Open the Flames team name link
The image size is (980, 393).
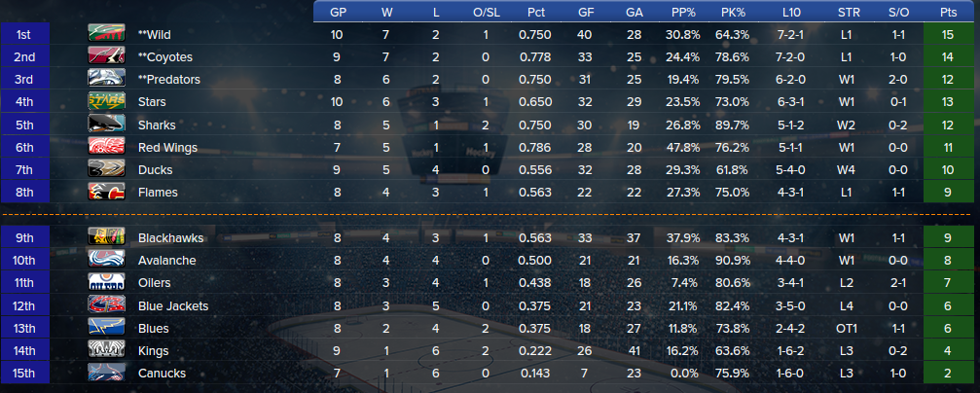[x=158, y=192]
